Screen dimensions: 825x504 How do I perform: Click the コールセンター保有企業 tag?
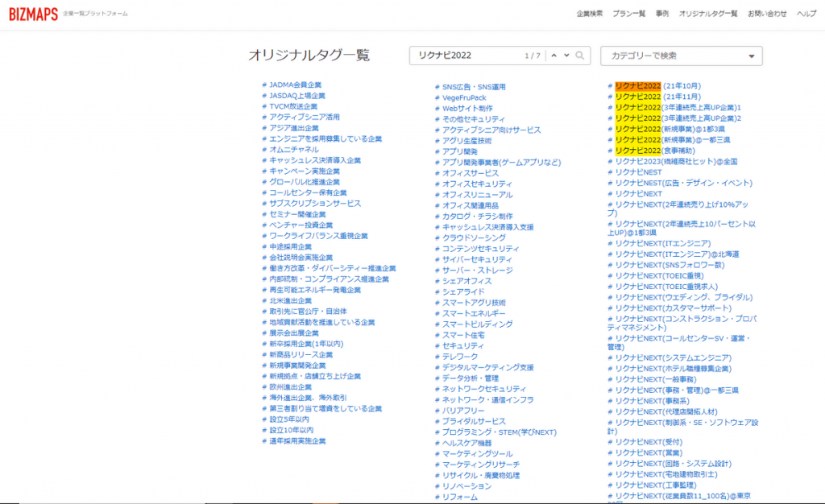click(x=309, y=193)
